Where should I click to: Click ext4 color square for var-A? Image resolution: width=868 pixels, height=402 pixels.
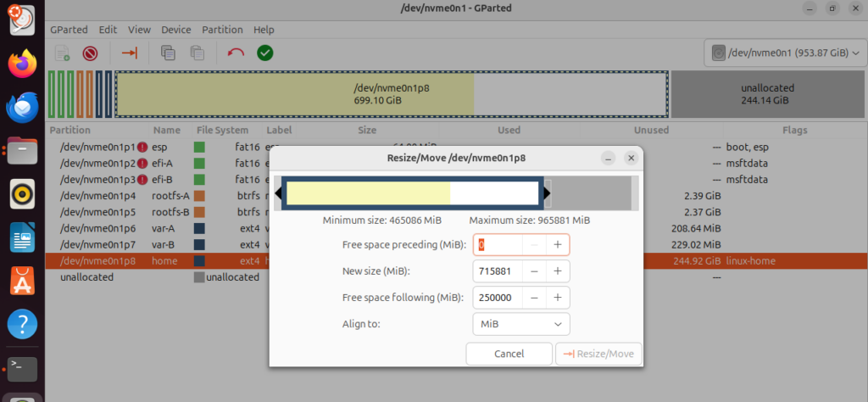click(x=199, y=228)
